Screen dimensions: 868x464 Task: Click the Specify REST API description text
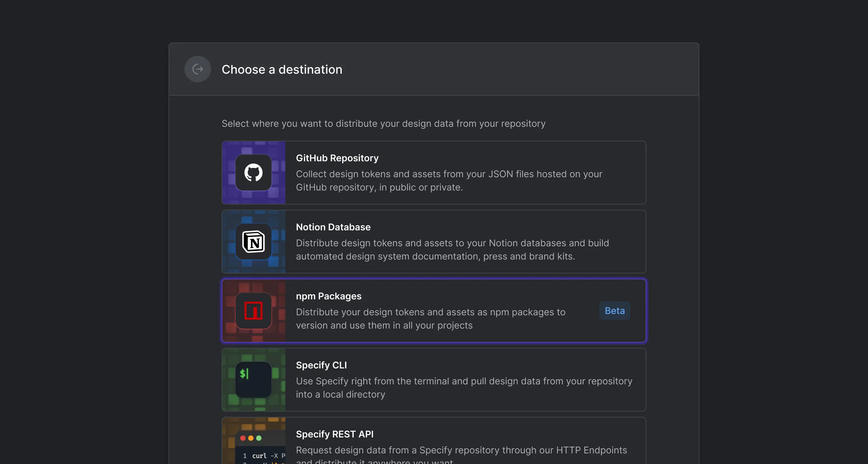[x=461, y=451]
